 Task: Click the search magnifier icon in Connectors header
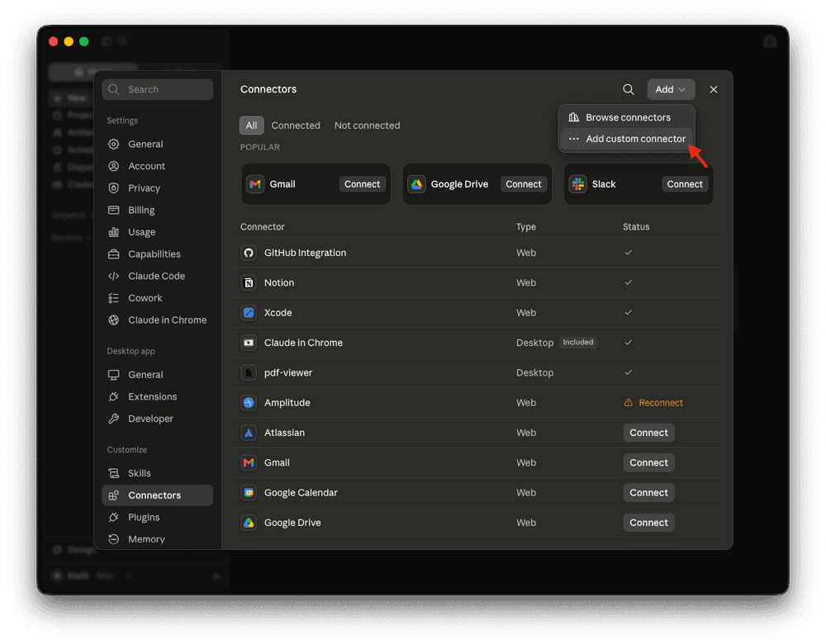tap(628, 89)
